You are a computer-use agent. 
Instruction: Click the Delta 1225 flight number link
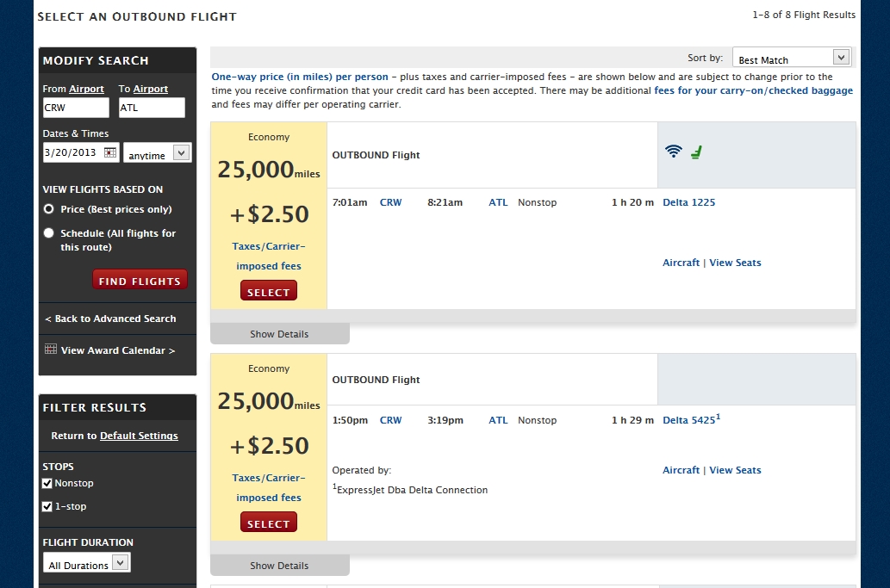pos(688,202)
